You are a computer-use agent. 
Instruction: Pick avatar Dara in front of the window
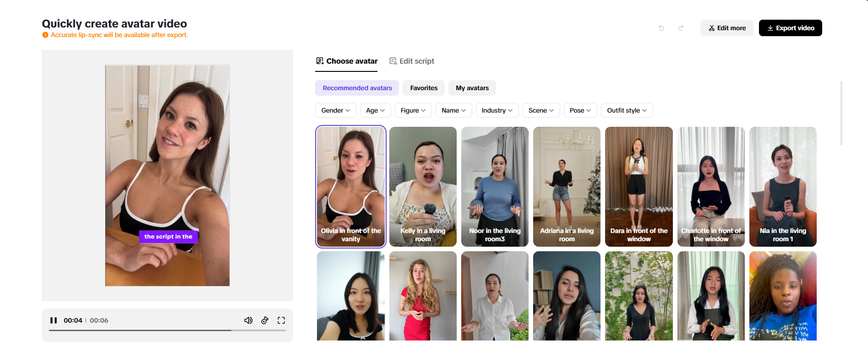[x=639, y=187]
